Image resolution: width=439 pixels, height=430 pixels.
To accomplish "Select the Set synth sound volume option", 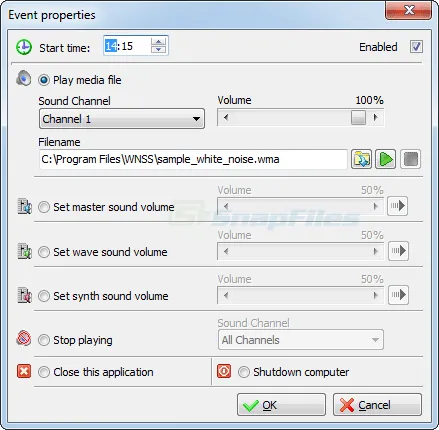I will (x=44, y=296).
